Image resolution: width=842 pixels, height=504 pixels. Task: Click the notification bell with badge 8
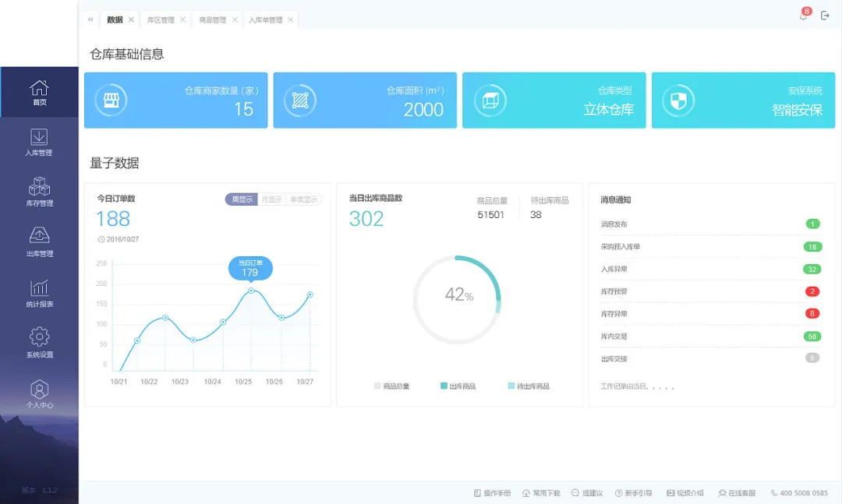[x=805, y=15]
